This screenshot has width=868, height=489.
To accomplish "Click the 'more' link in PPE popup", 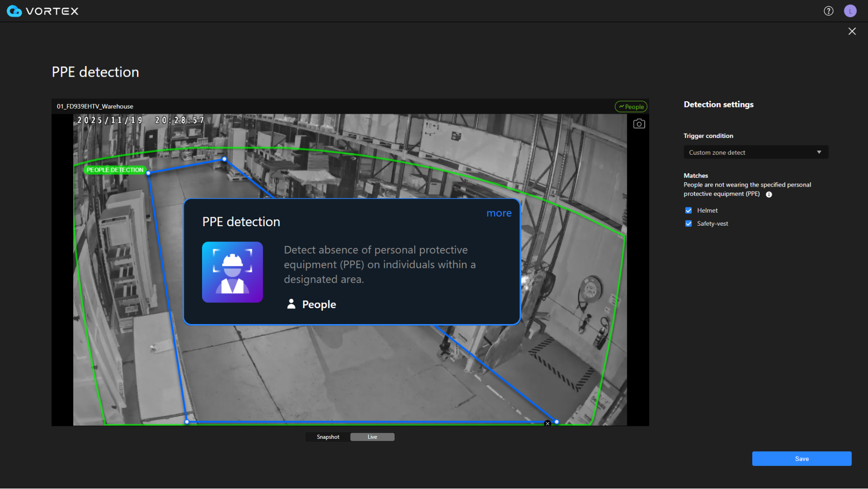I will pyautogui.click(x=499, y=213).
